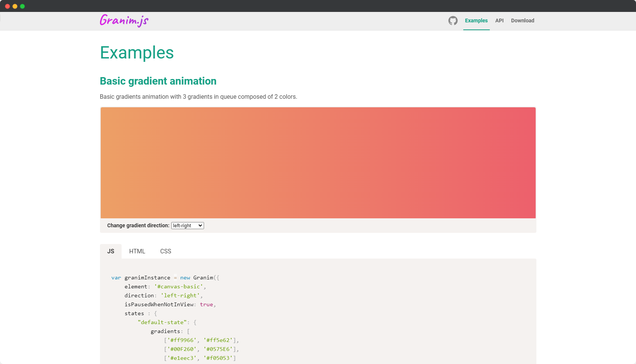This screenshot has width=636, height=364.
Task: Click the '#0575E6' color value in code
Action: (218, 349)
